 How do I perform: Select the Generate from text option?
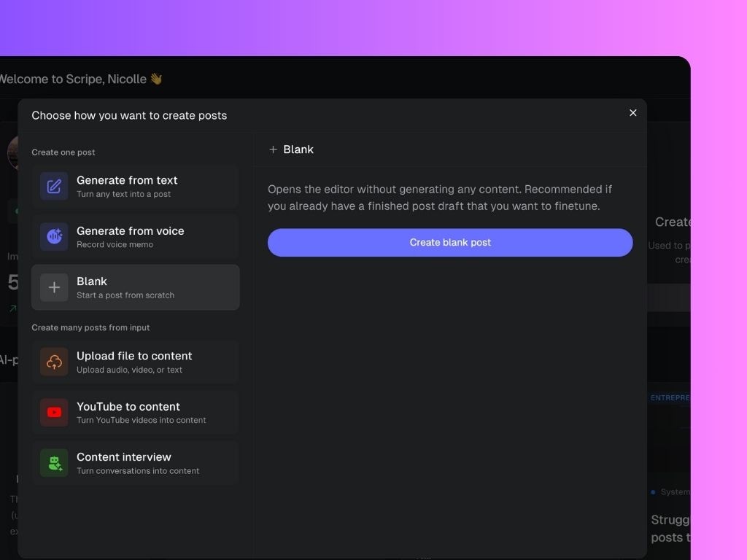[135, 186]
